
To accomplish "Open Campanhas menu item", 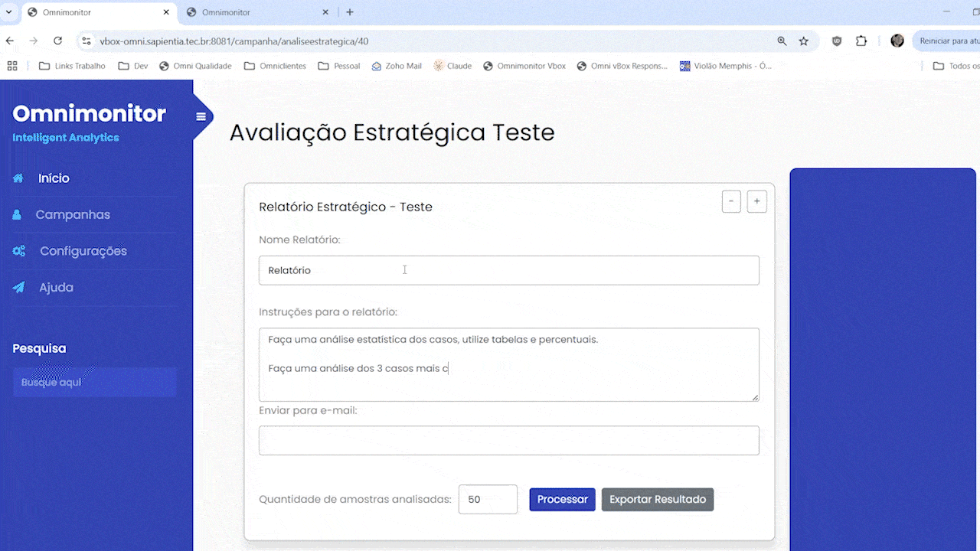I will [x=73, y=215].
